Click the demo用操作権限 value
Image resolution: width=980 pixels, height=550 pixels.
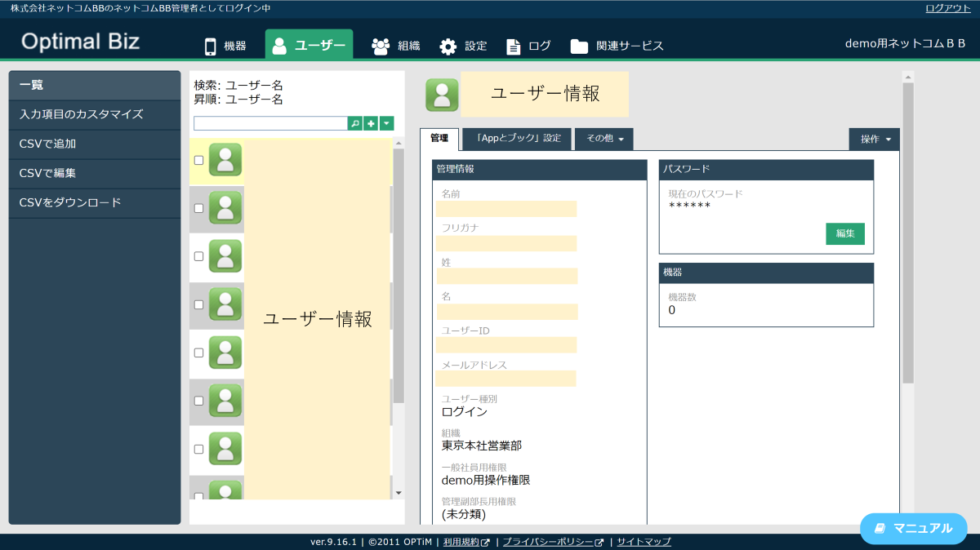[x=486, y=480]
